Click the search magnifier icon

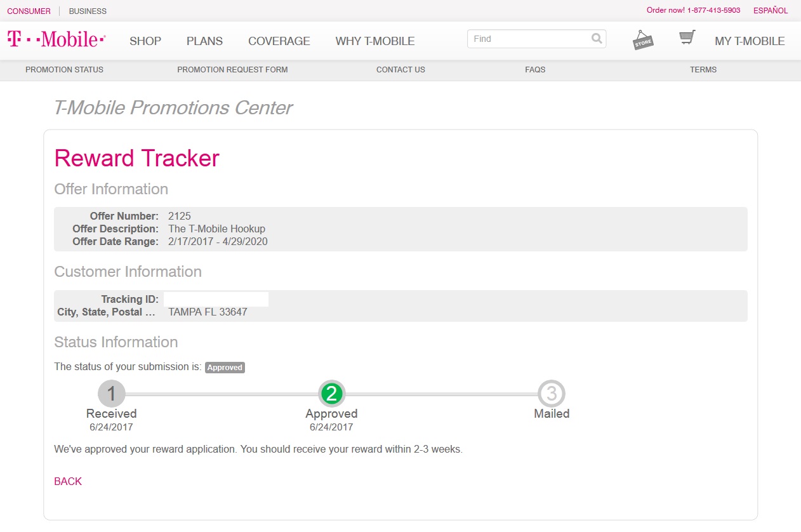tap(597, 39)
